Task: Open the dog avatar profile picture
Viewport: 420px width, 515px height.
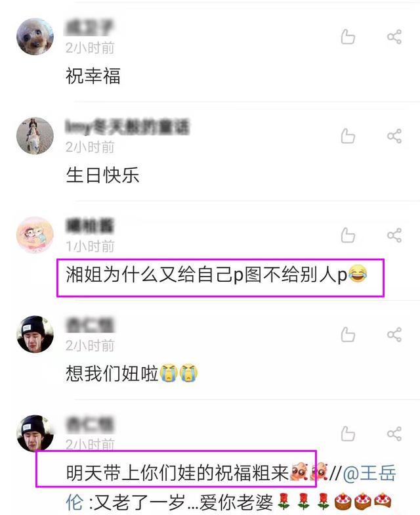Action: point(35,37)
